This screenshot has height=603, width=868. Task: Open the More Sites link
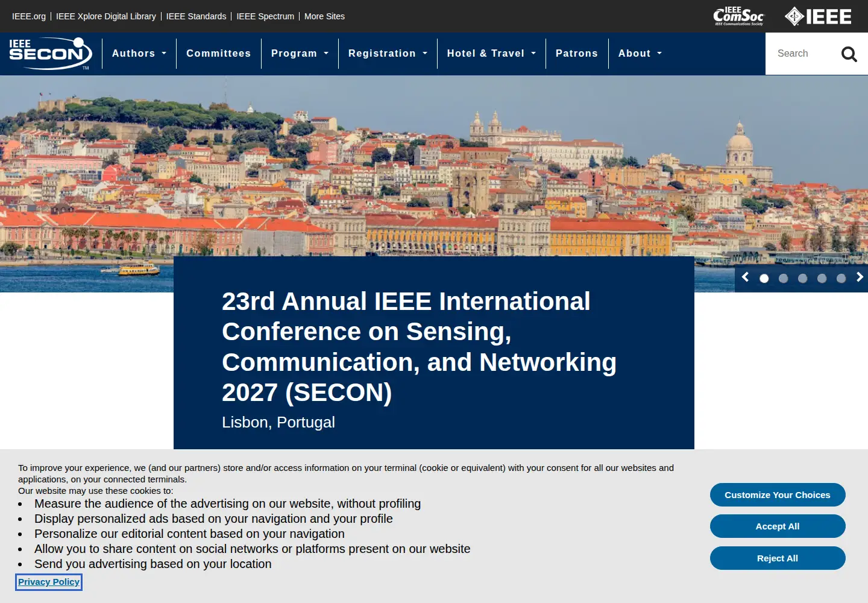(x=324, y=16)
